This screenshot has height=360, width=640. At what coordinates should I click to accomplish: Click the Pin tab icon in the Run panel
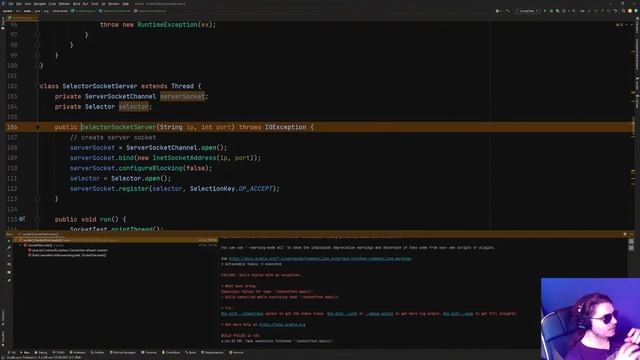tap(9, 280)
